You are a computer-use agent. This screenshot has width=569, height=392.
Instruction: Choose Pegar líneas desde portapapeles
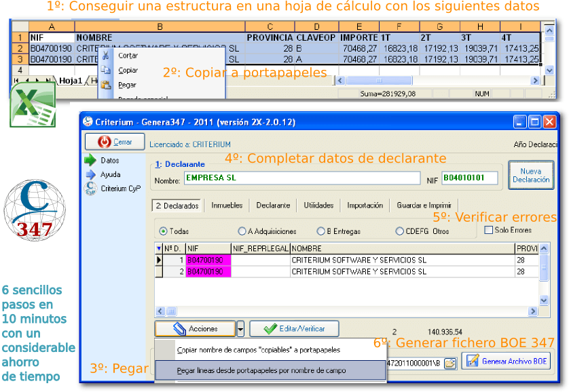click(x=271, y=370)
